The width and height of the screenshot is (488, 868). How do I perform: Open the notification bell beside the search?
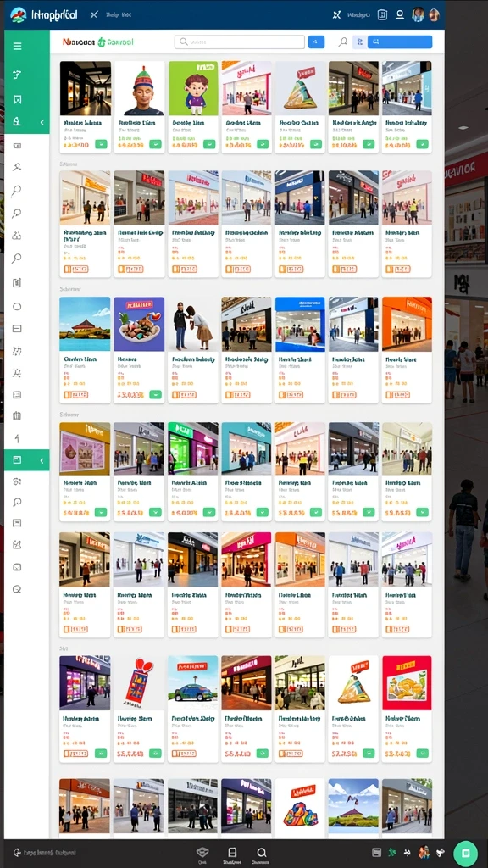(x=343, y=42)
